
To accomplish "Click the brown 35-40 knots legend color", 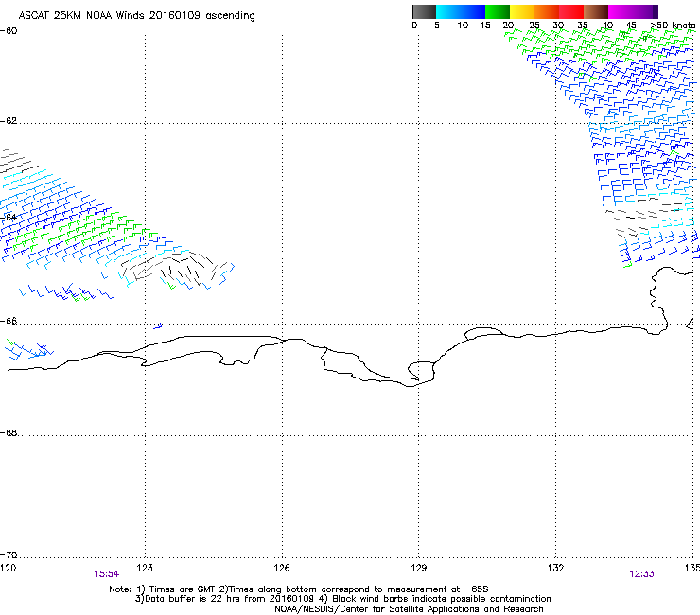I will coord(596,11).
